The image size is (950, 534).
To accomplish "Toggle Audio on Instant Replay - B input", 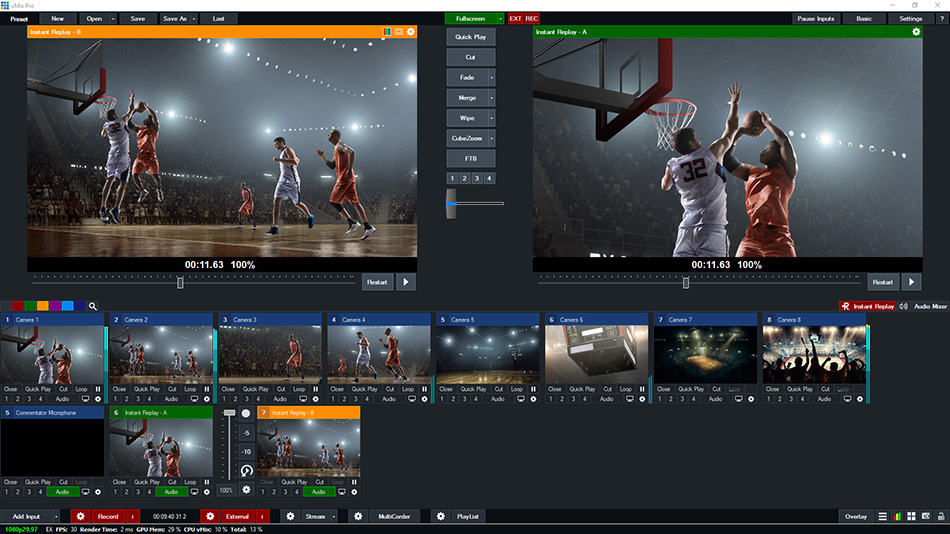I will (319, 492).
